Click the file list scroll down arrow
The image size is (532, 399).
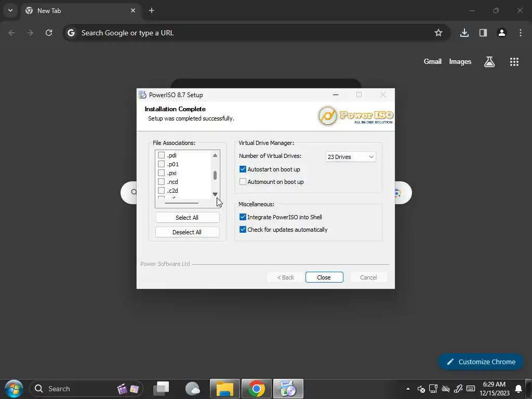[215, 194]
